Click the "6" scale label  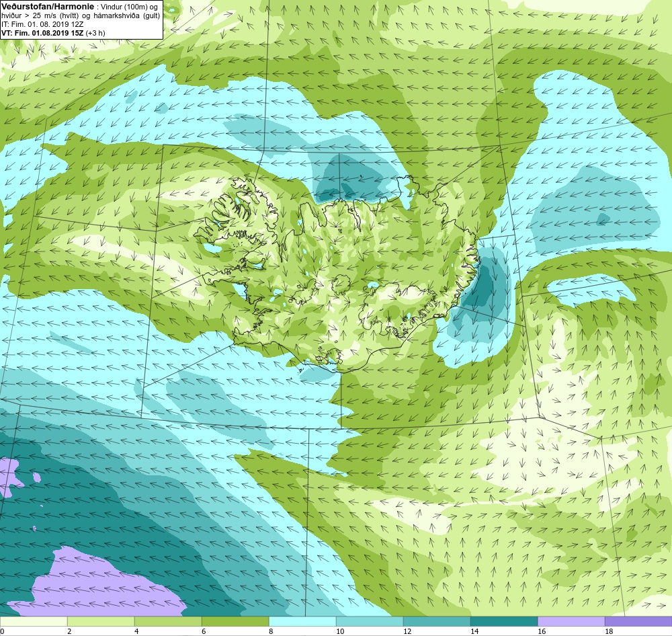204,631
